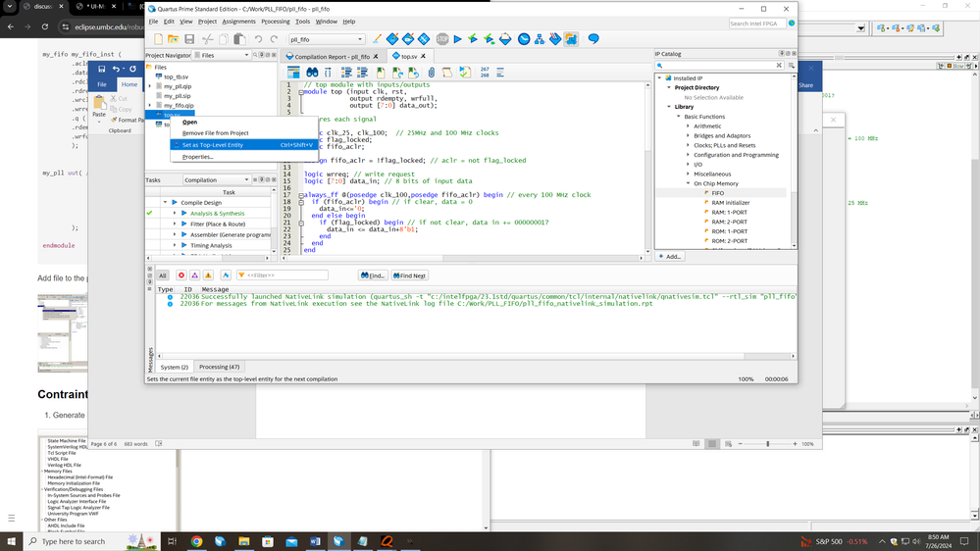Click the Stop Processing icon
The width and height of the screenshot is (980, 551).
point(442,39)
